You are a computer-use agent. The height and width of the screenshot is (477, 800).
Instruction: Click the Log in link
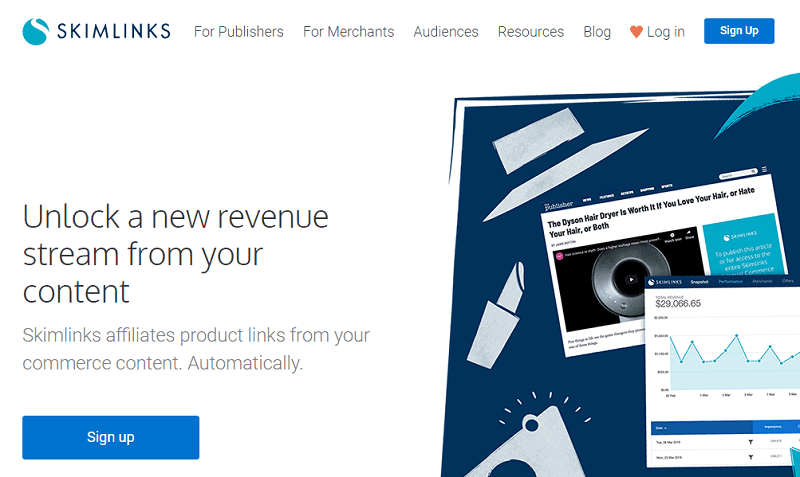(665, 32)
